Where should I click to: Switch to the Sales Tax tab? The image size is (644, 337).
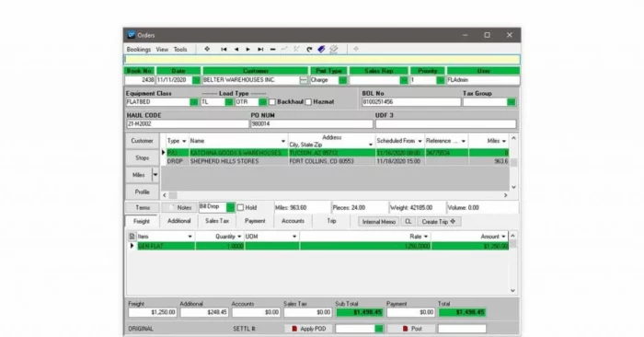217,221
